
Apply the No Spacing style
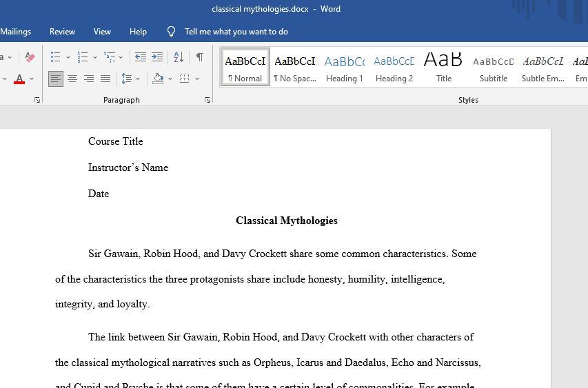pos(295,67)
